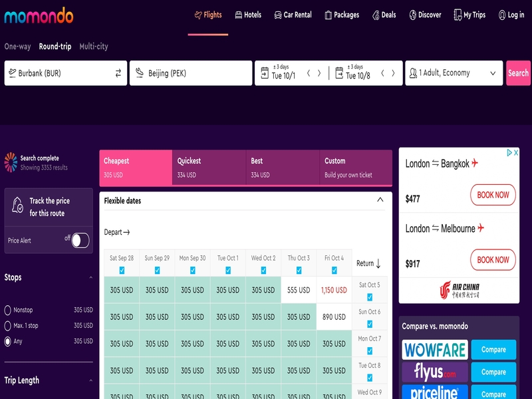Uncheck the Mon Sep 30 departure checkbox
Viewport: 532px width, 399px height.
(193, 270)
